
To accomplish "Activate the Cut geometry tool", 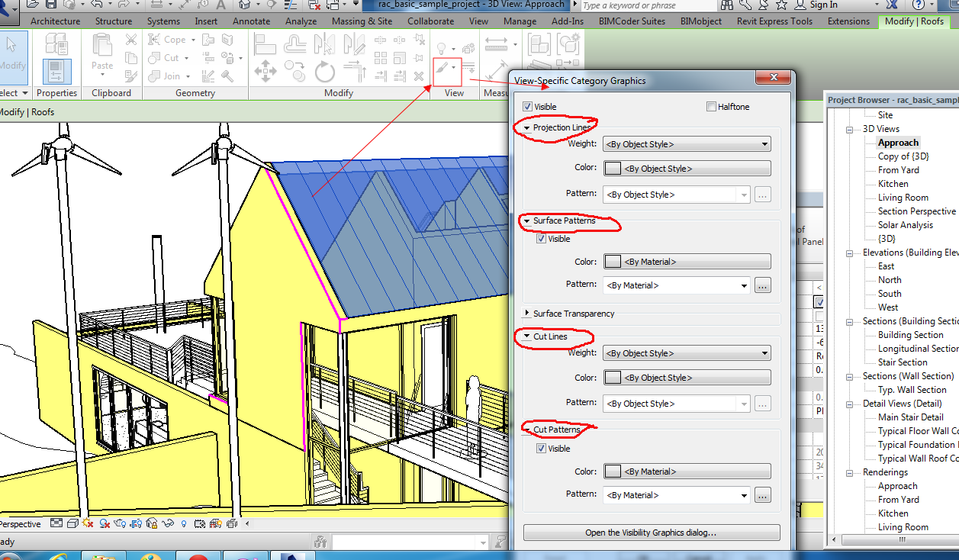I will point(165,56).
